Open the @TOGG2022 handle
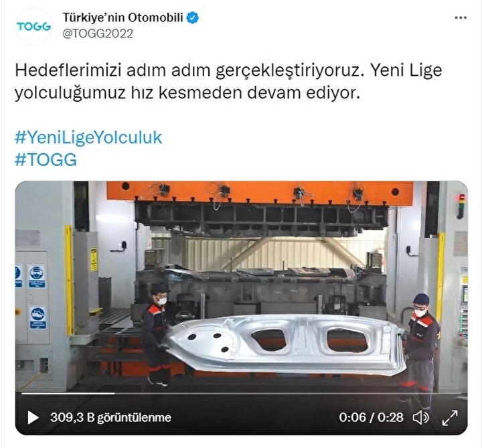This screenshot has height=448, width=482. (x=98, y=33)
